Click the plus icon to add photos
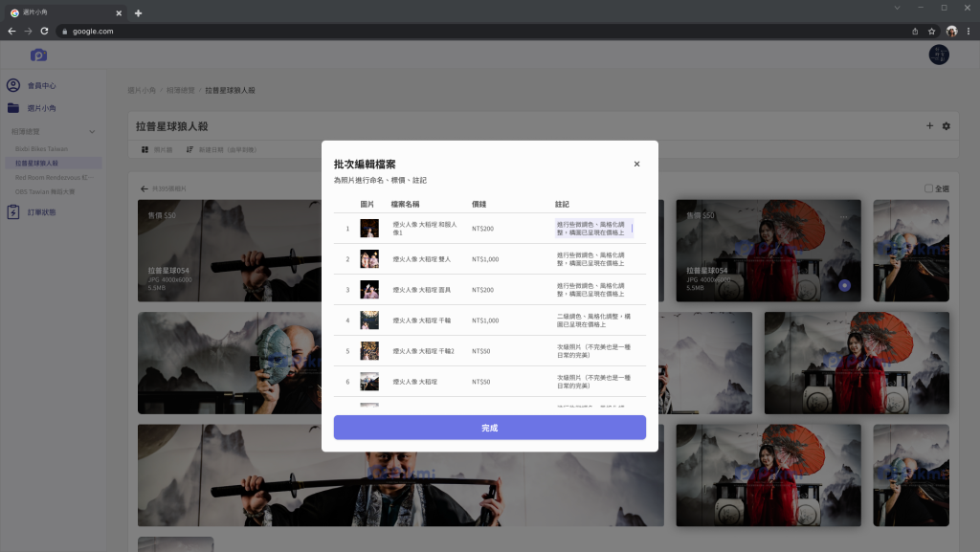This screenshot has width=980, height=552. click(929, 126)
